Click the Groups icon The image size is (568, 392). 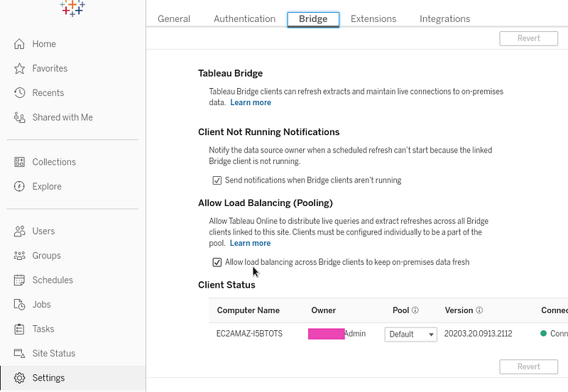[x=19, y=256]
